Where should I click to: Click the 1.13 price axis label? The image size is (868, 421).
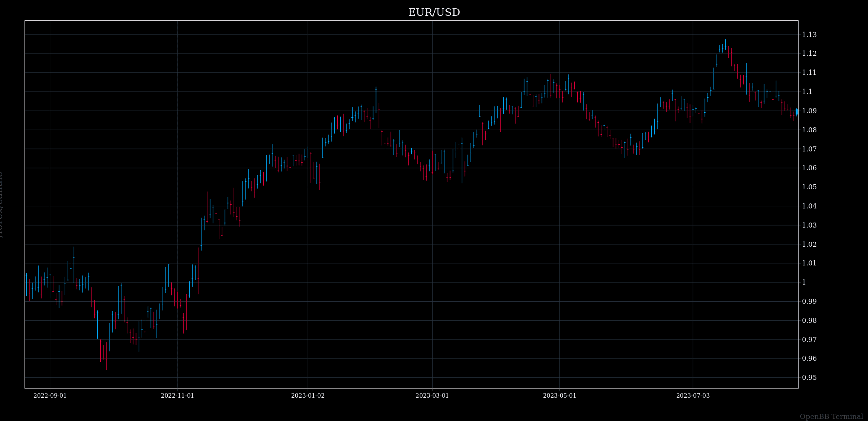coord(809,35)
